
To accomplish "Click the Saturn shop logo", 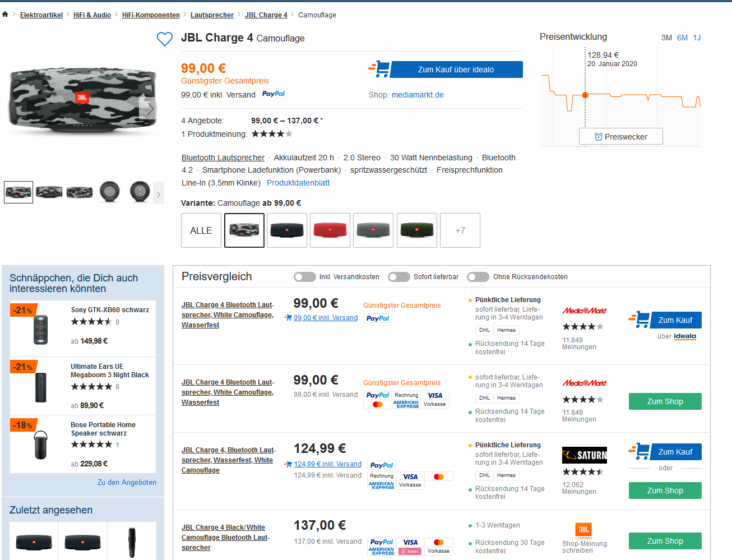I will click(584, 455).
